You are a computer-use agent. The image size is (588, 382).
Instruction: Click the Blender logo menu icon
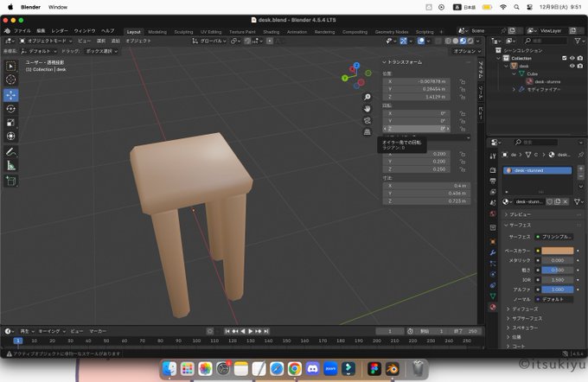(x=7, y=31)
